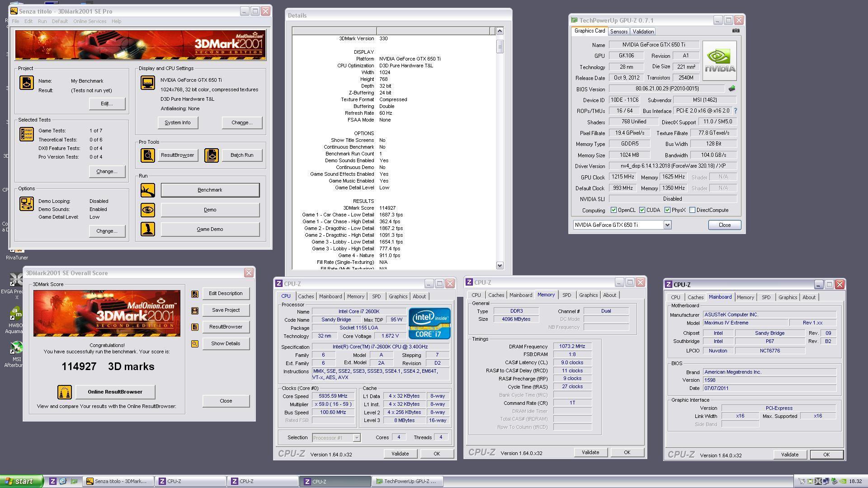The height and width of the screenshot is (488, 868).
Task: Click the Details window scrollbar thumb
Action: point(500,47)
